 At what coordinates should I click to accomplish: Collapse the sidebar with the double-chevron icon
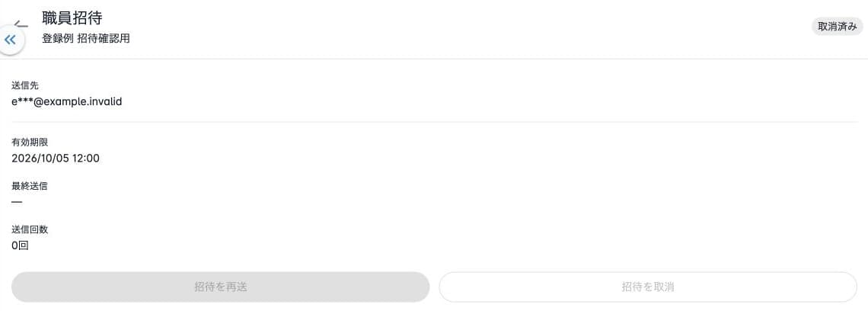pyautogui.click(x=11, y=40)
